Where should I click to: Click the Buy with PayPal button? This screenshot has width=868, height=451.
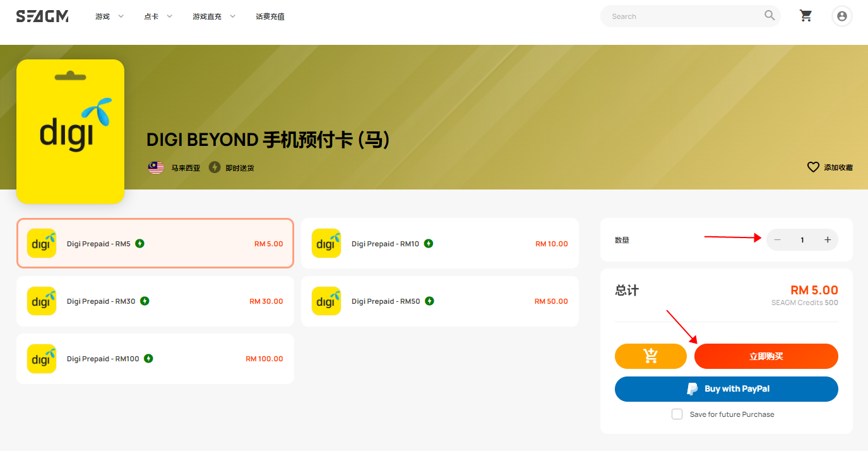(727, 389)
